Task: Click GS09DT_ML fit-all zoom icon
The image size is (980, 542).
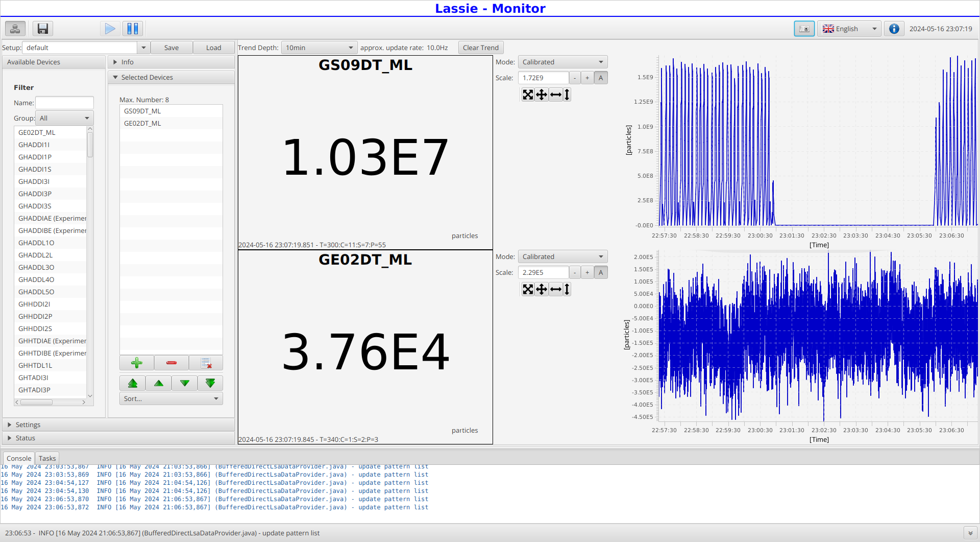Action: 528,95
